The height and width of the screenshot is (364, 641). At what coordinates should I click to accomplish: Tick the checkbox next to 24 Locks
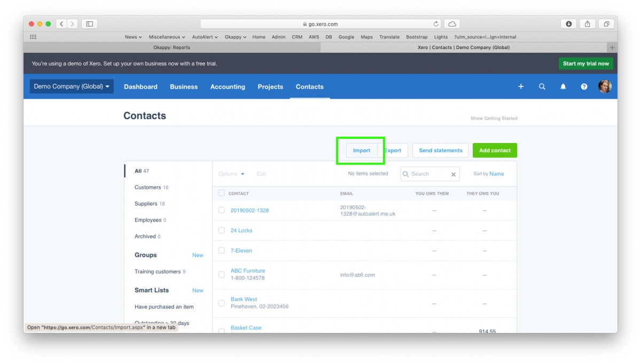(221, 230)
